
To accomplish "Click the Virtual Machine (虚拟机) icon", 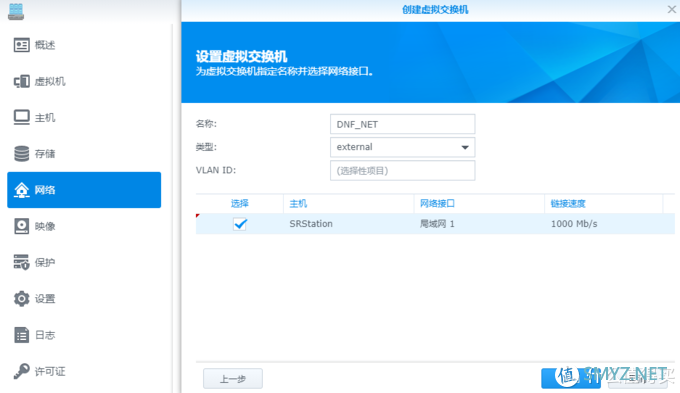I will click(x=21, y=82).
